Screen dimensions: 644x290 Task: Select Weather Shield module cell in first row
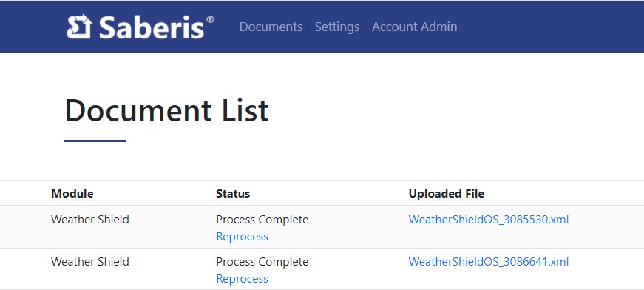pyautogui.click(x=90, y=219)
